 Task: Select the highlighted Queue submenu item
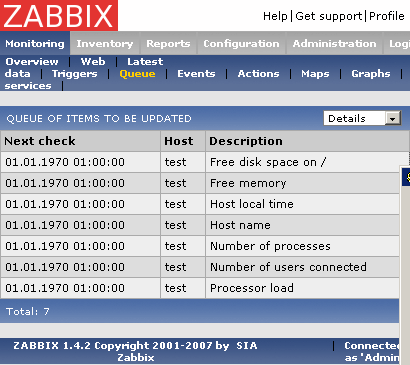click(x=137, y=74)
